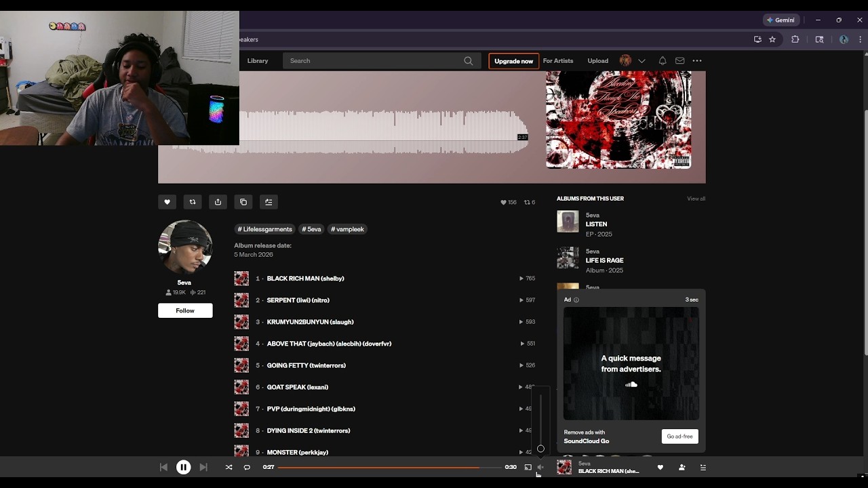Open the notifications bell in SoundCloud header

pos(663,61)
